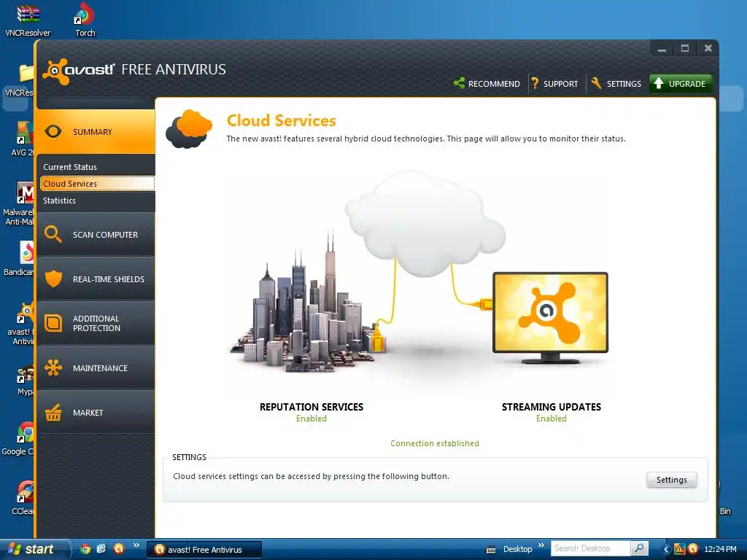Open cloud services Settings button
The width and height of the screenshot is (747, 560).
tap(672, 480)
